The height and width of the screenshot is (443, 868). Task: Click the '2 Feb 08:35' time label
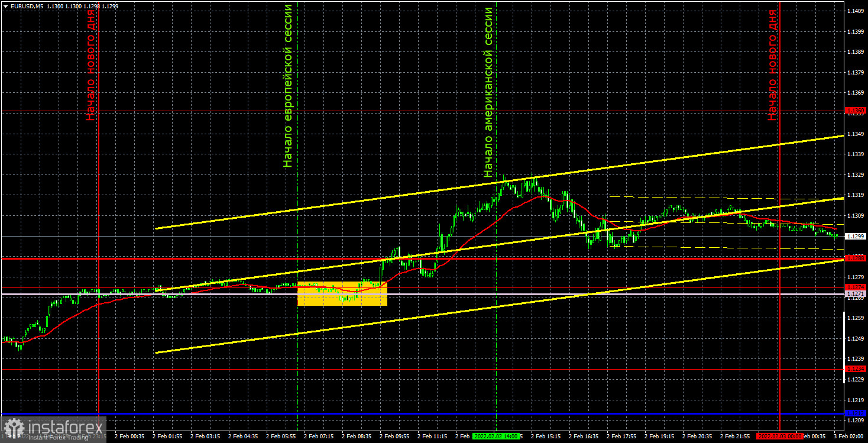pos(357,436)
